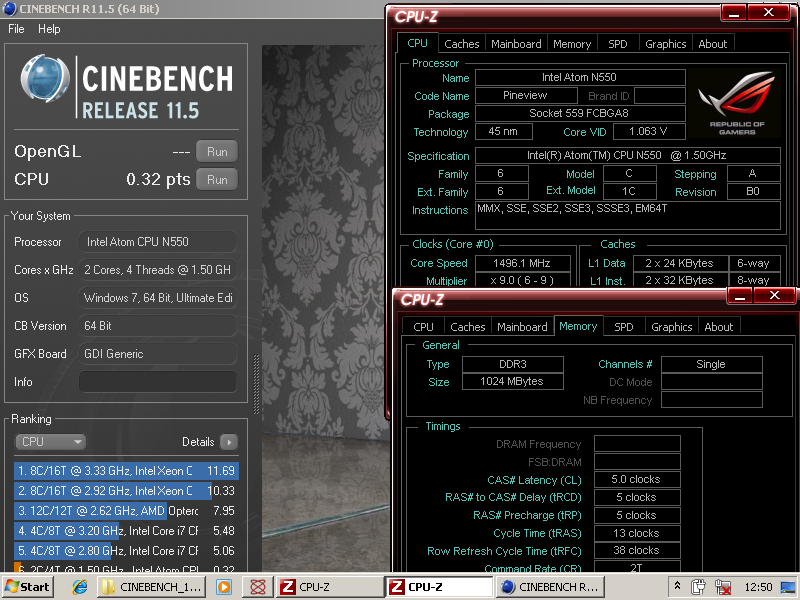
Task: Select Memory tab in upper CPU-Z window
Action: (572, 44)
